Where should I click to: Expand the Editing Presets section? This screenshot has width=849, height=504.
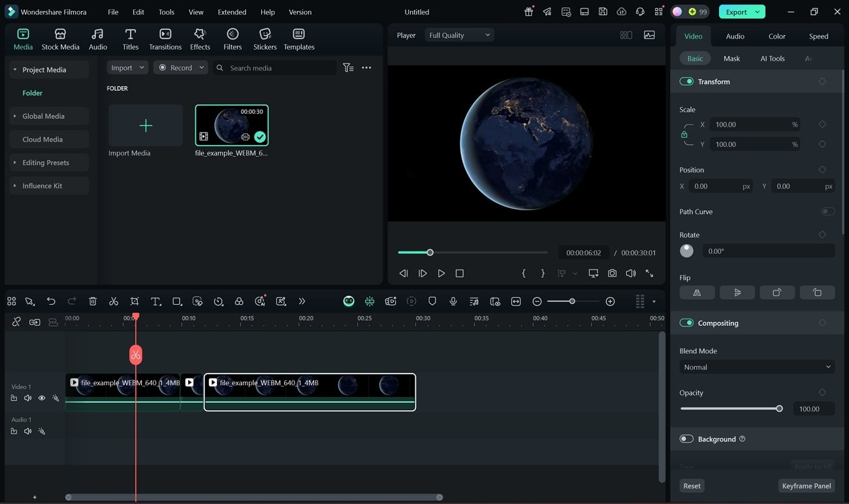tap(15, 163)
